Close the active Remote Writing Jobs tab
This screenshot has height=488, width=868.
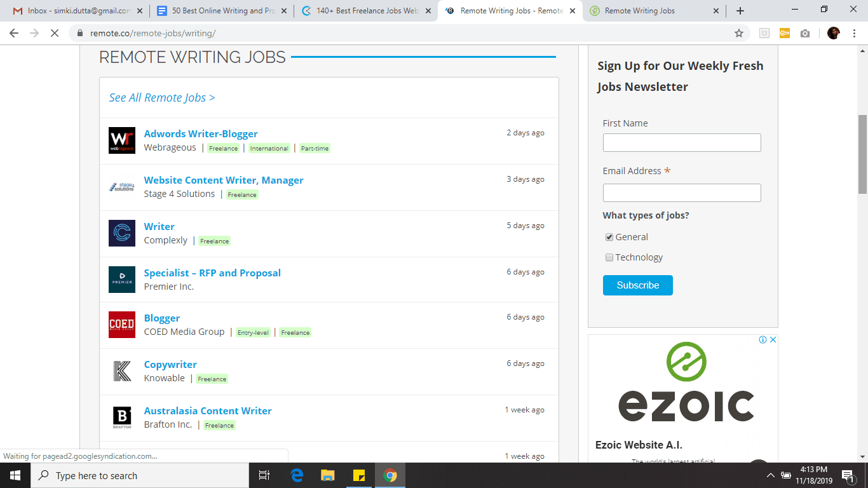tap(572, 11)
